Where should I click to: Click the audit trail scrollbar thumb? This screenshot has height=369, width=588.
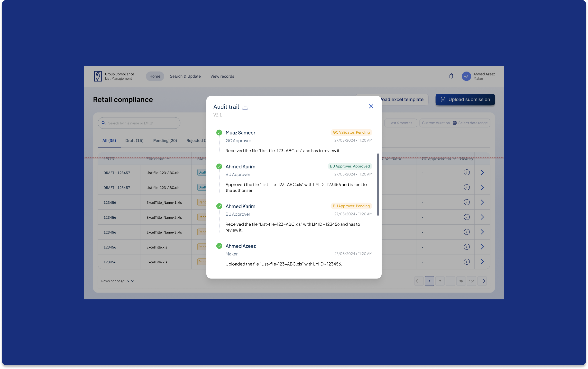378,184
